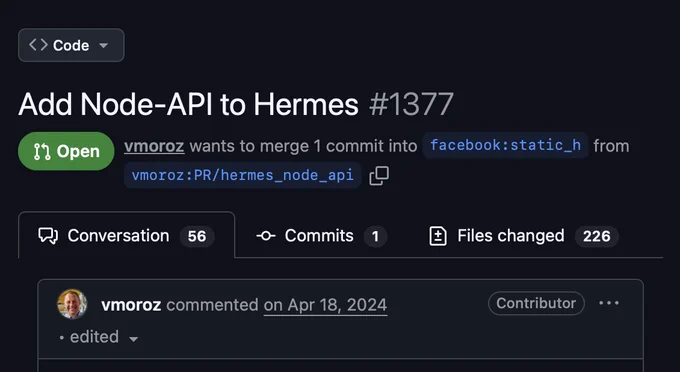
Task: Switch to the Conversation tab
Action: [127, 235]
